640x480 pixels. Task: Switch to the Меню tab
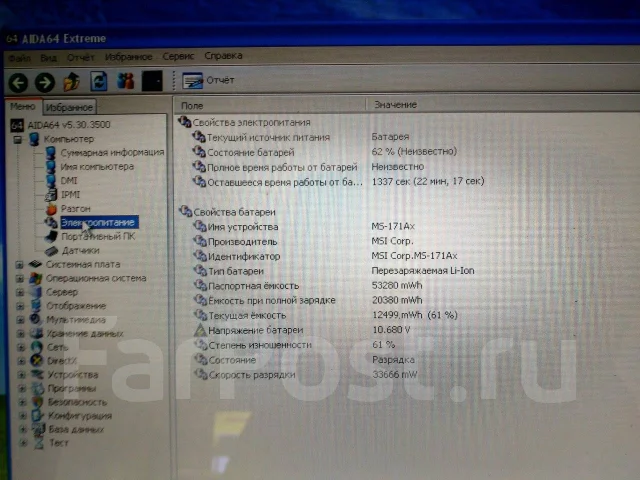[x=23, y=107]
